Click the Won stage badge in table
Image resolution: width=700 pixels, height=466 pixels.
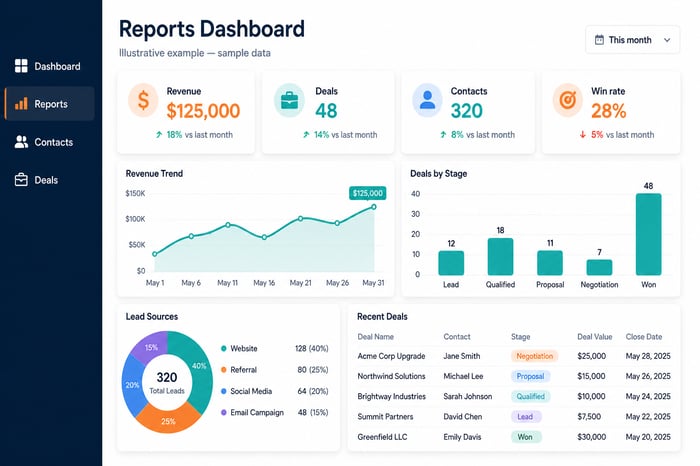525,437
